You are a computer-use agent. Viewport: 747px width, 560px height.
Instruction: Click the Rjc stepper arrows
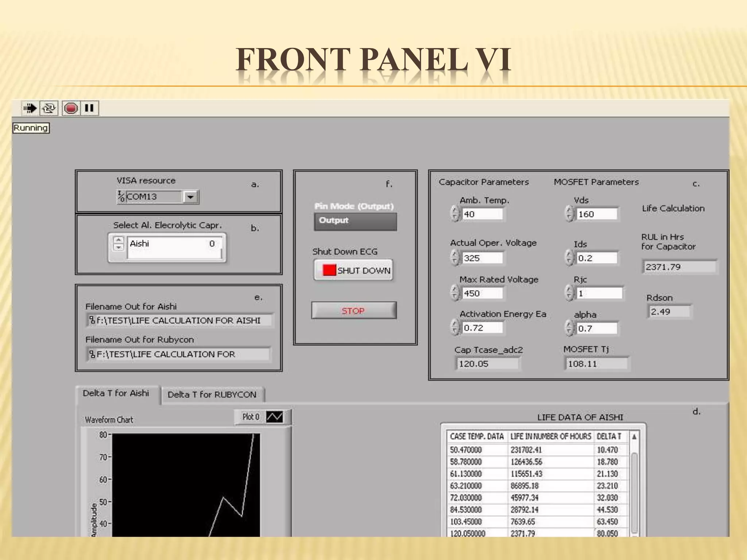click(x=569, y=293)
